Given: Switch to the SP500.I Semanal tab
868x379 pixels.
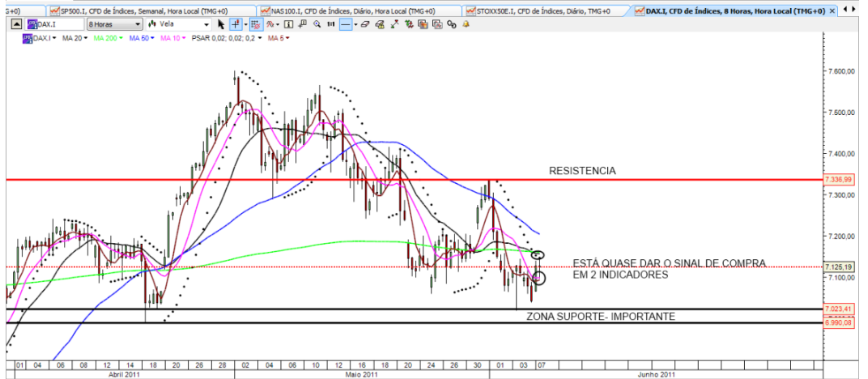Looking at the screenshot, I should [151, 11].
